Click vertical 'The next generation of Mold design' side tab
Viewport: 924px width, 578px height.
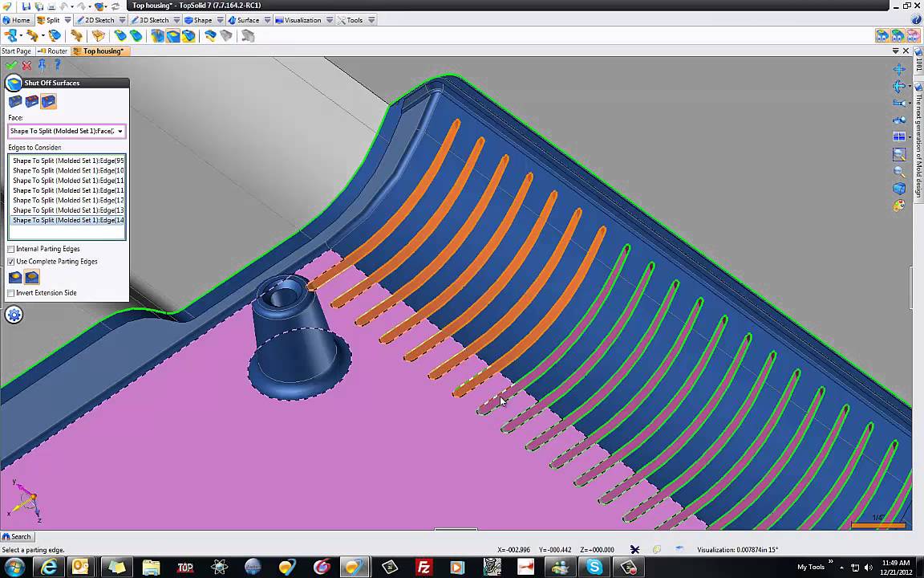918,143
